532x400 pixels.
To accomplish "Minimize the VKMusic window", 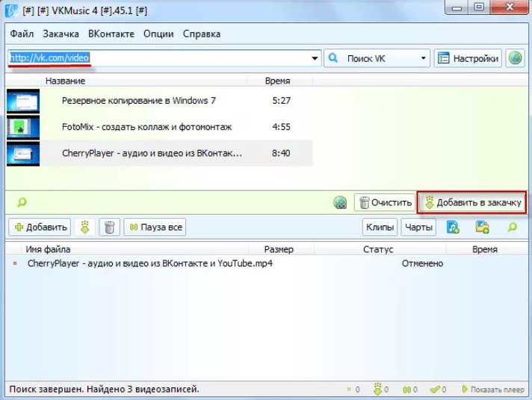I will click(457, 7).
